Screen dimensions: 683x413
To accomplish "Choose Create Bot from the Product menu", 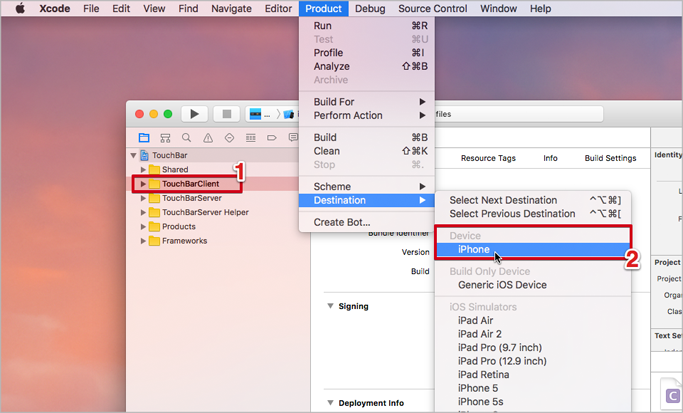I will pos(367,222).
